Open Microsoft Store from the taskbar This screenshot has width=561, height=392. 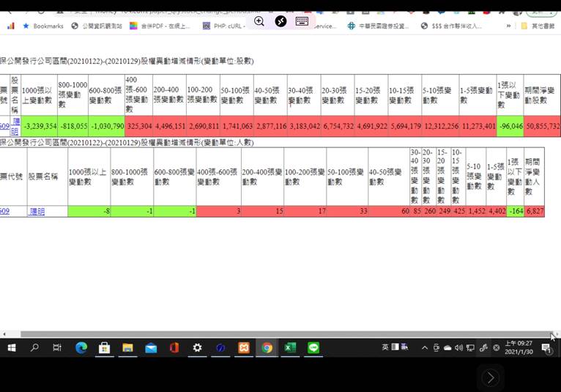point(104,348)
